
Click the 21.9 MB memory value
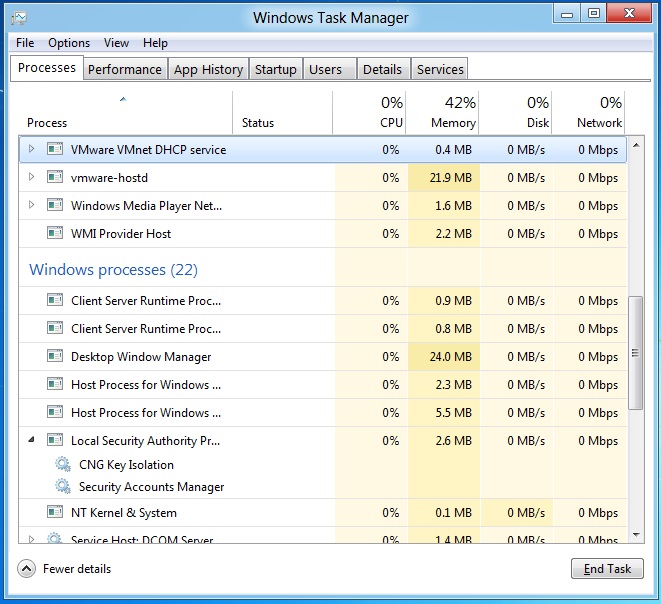pyautogui.click(x=450, y=177)
